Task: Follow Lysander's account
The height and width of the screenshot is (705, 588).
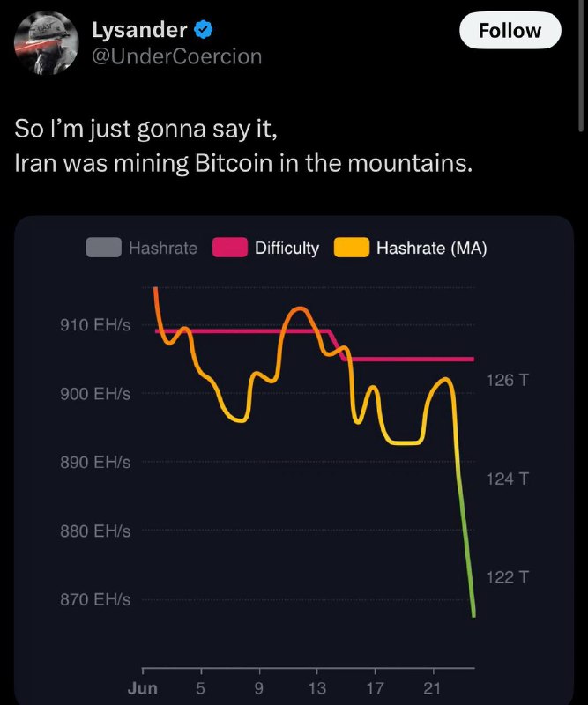Action: (x=510, y=30)
